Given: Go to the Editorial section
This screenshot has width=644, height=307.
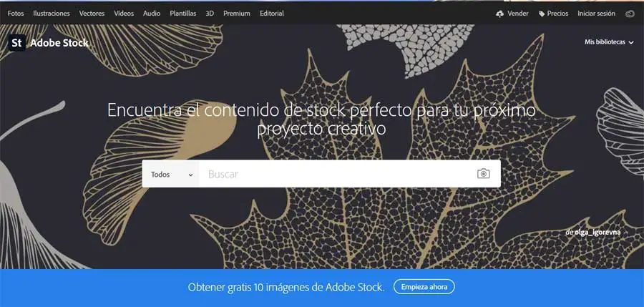Looking at the screenshot, I should tap(272, 14).
